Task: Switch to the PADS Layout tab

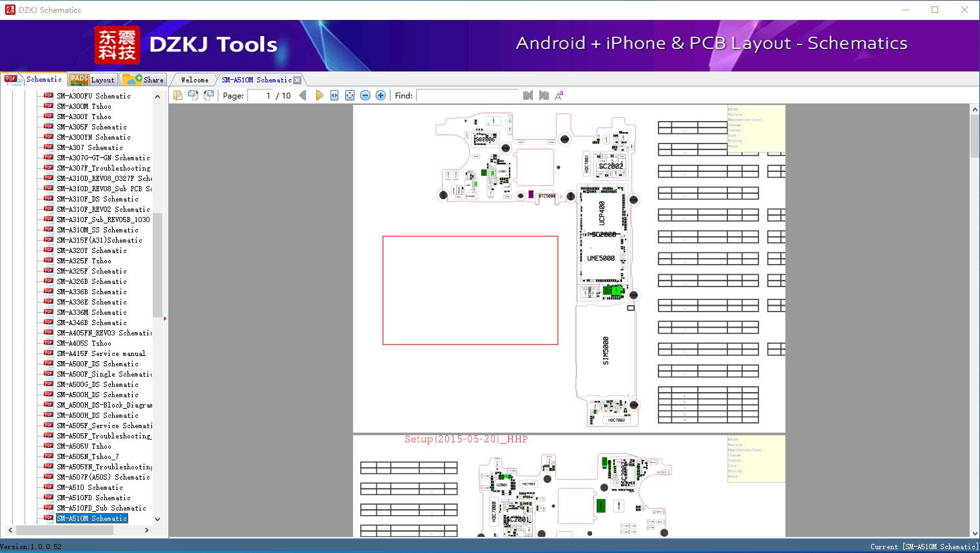Action: 92,80
